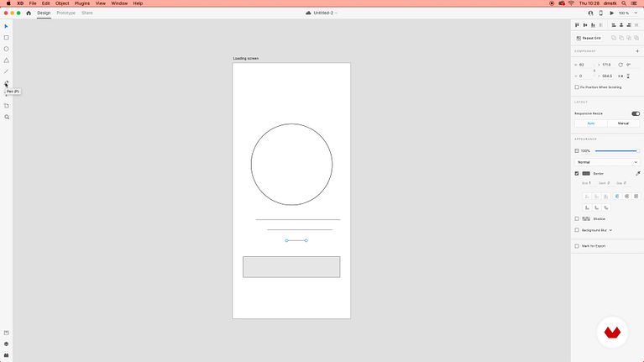Click the Border color swatch
This screenshot has width=644, height=362.
click(x=586, y=174)
